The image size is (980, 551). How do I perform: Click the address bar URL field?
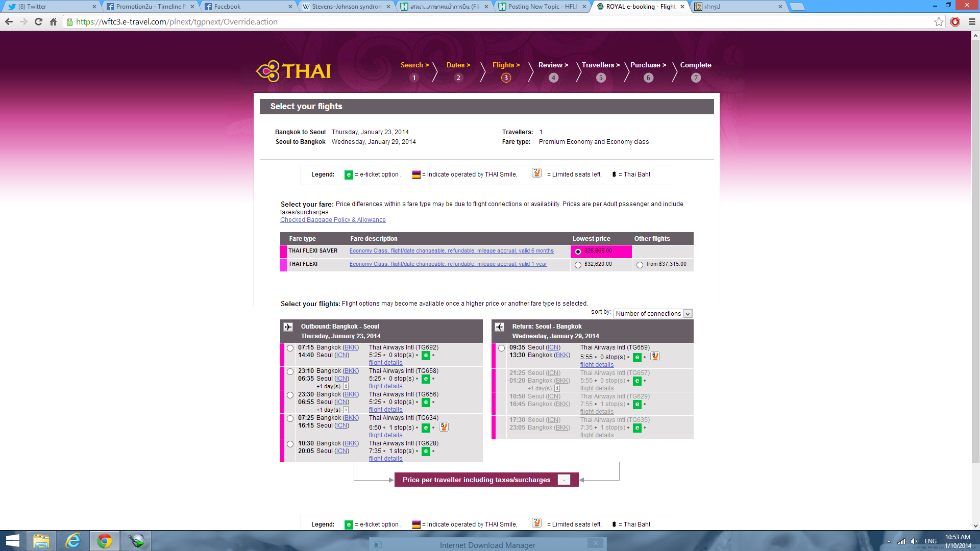(x=459, y=21)
